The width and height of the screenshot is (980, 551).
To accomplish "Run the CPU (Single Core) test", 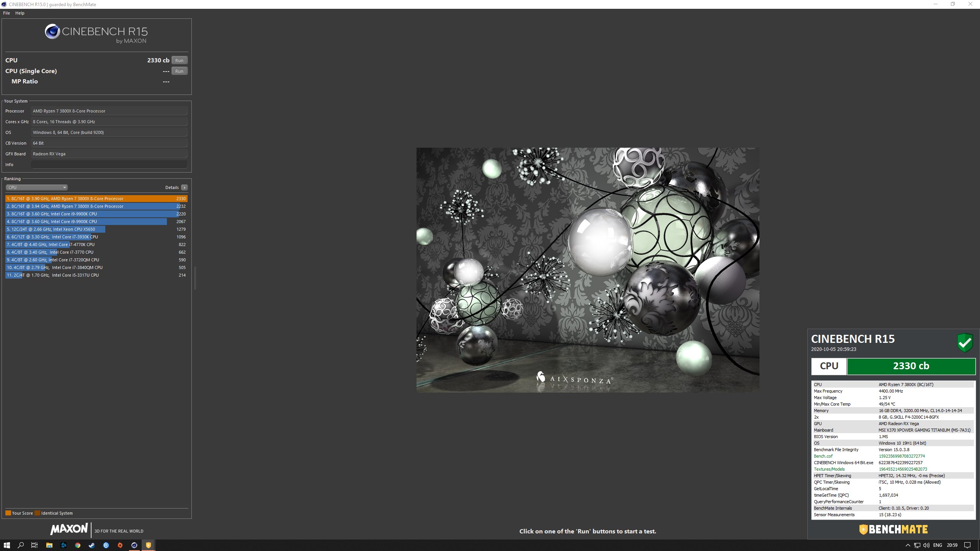I will click(179, 71).
